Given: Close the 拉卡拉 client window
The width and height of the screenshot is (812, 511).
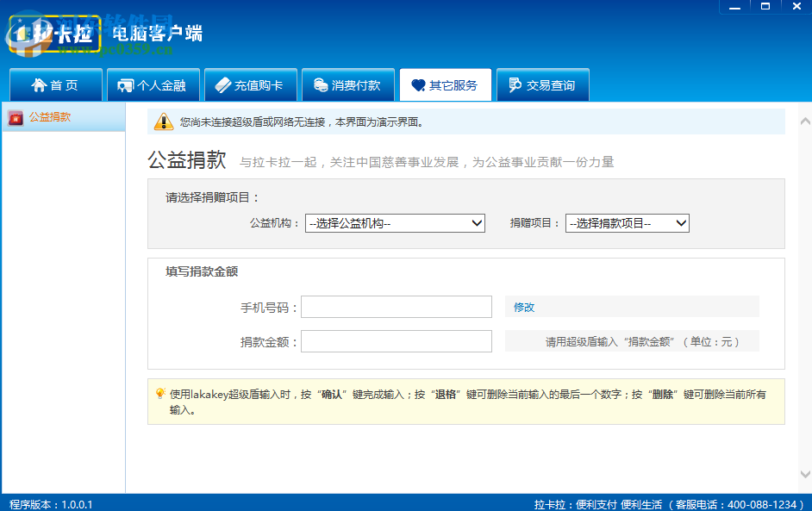Looking at the screenshot, I should point(796,7).
